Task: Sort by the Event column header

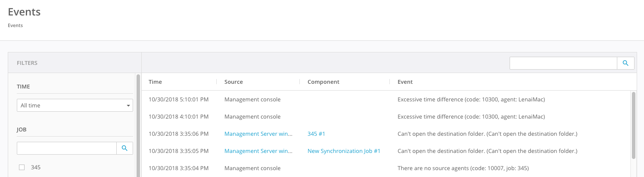Action: [x=405, y=82]
